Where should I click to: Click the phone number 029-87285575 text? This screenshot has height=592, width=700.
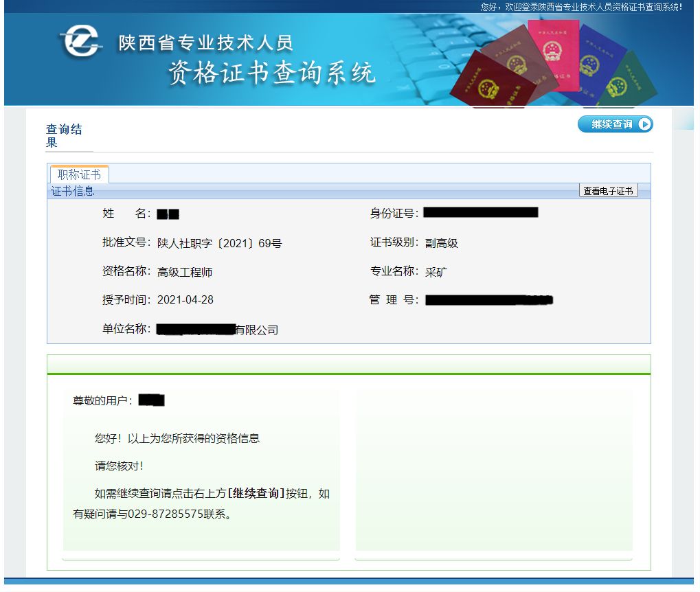(166, 514)
